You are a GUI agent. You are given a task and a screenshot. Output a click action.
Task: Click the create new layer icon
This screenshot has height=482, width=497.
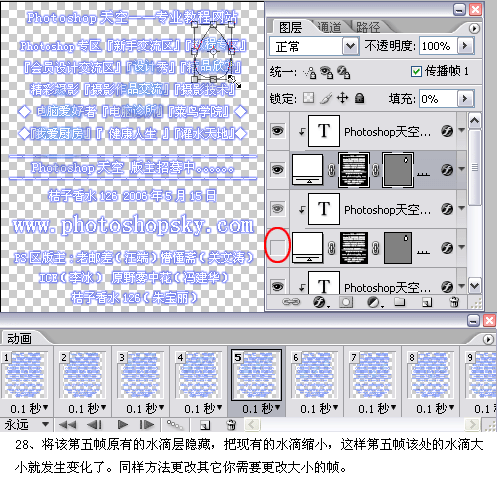pos(427,302)
